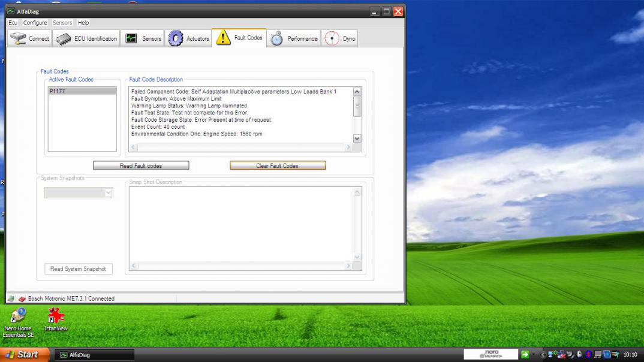Click the green arrow Nero search button
This screenshot has width=644, height=362.
(x=525, y=354)
